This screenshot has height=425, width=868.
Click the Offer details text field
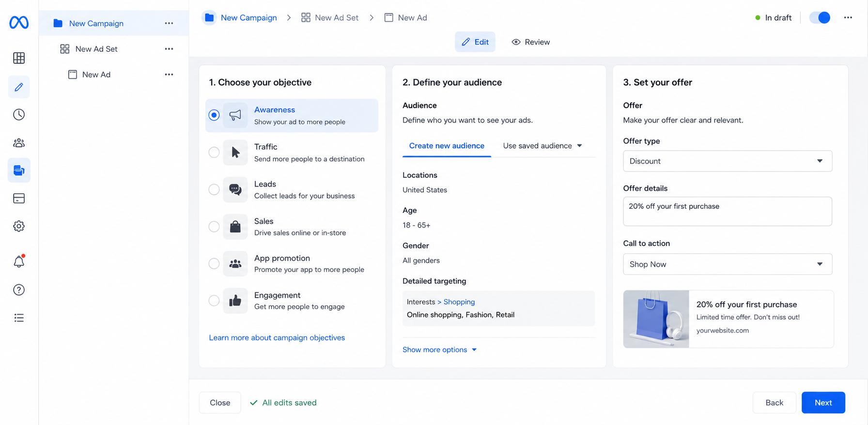(x=728, y=211)
